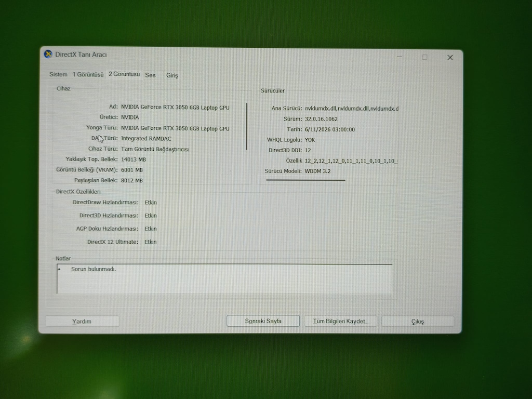Click Direct3D Hızlandırması Etkin value
The width and height of the screenshot is (532, 399).
(151, 216)
